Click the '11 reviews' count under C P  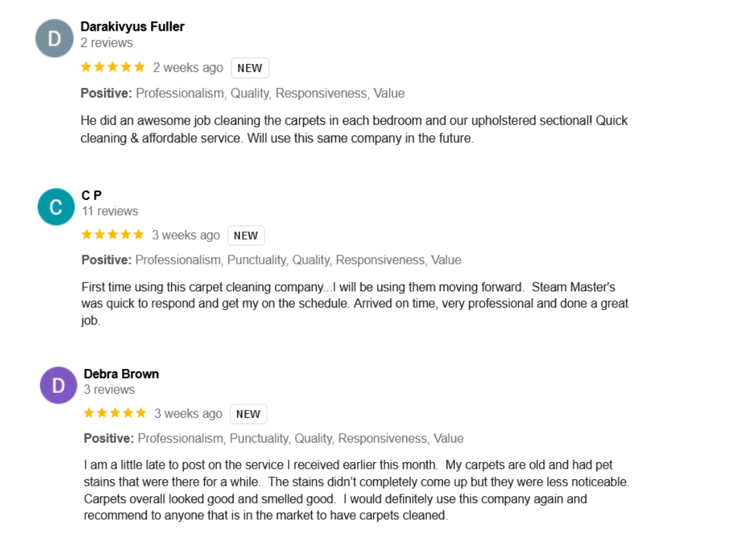point(110,211)
